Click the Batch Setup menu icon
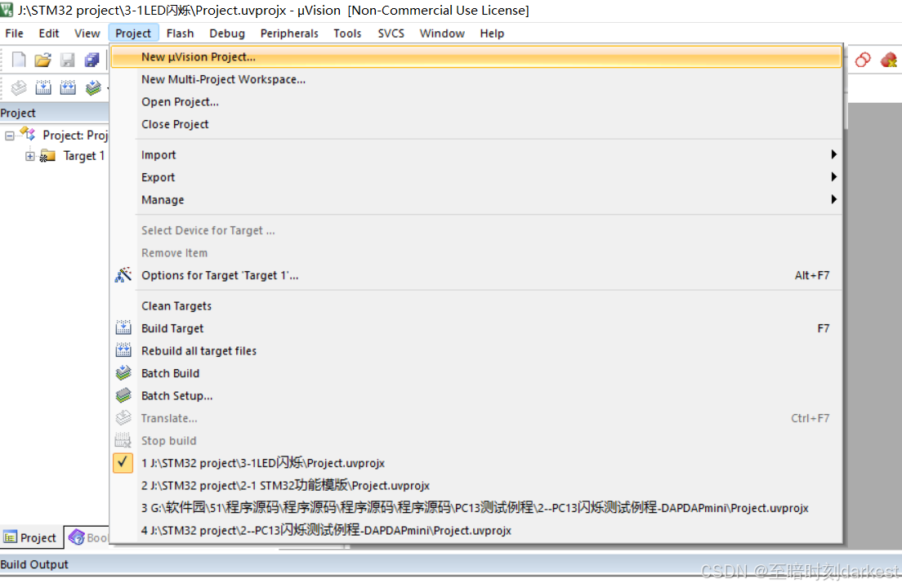This screenshot has width=902, height=588. [123, 395]
